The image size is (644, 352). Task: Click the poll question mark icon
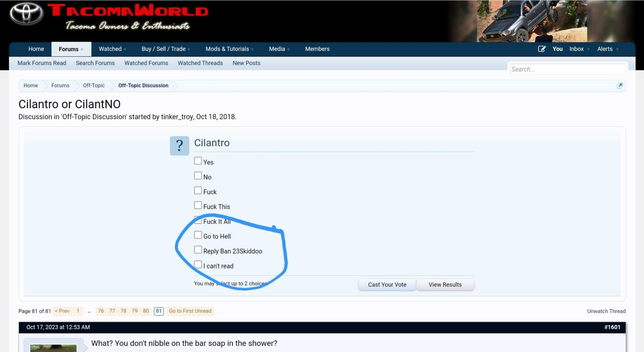click(x=180, y=146)
